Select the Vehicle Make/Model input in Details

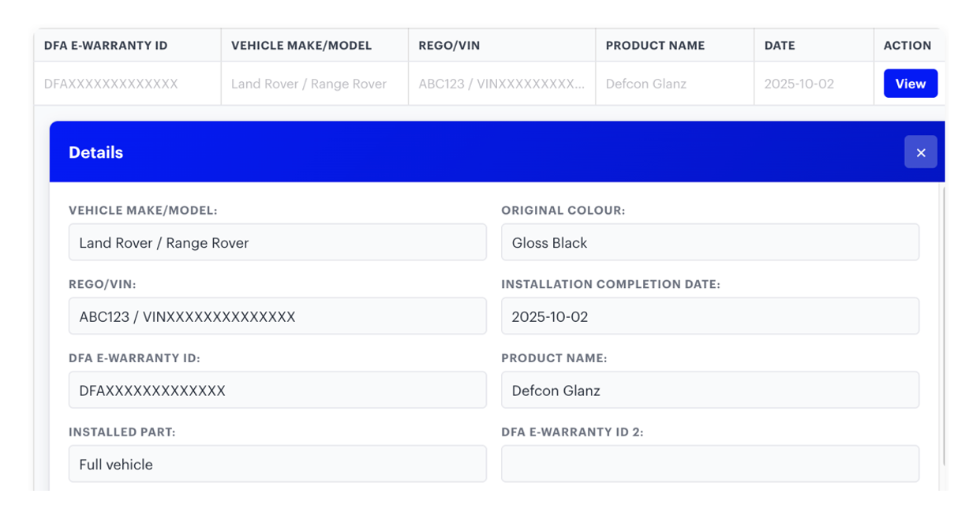[x=277, y=243]
